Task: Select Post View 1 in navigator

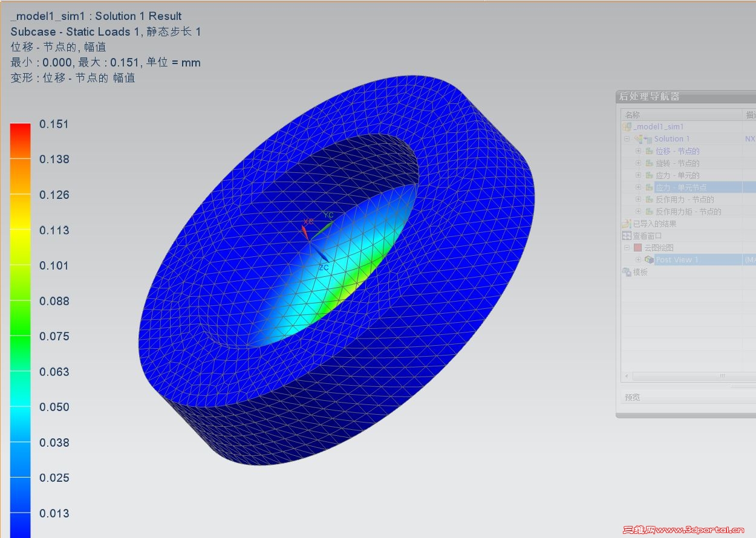Action: 677,260
